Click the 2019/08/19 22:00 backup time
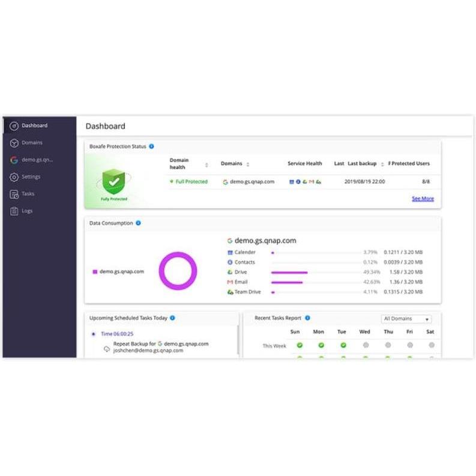The height and width of the screenshot is (476, 476). (x=364, y=181)
